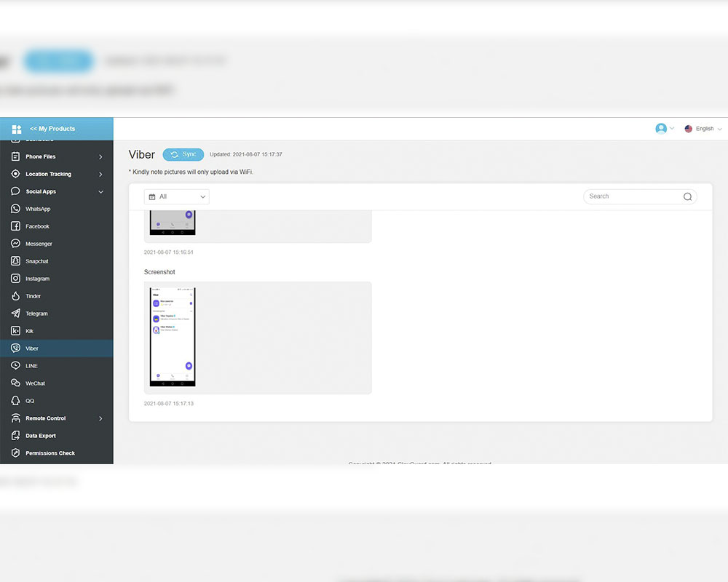Click the Facebook icon in sidebar
The width and height of the screenshot is (728, 582).
click(x=15, y=226)
